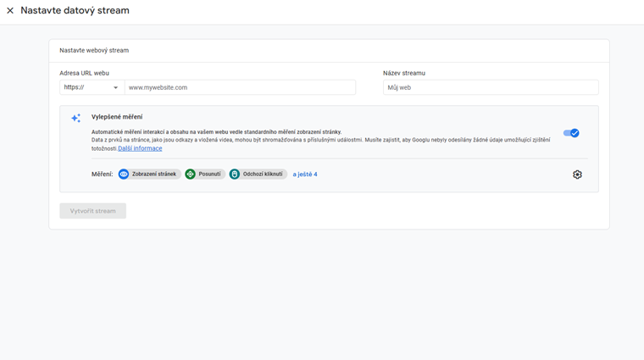This screenshot has width=644, height=360.
Task: Click the Odchozí kliknutí outbound icon
Action: (235, 174)
